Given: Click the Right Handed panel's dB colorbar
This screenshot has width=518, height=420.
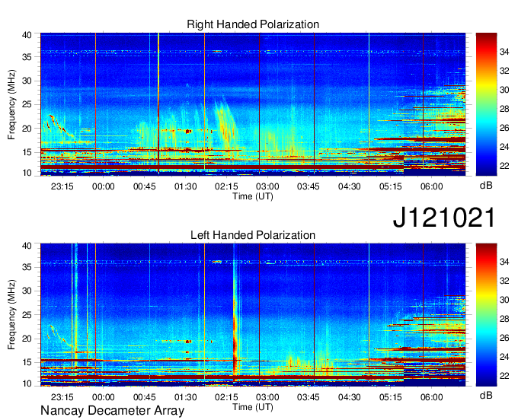Looking at the screenshot, I should pyautogui.click(x=486, y=104).
